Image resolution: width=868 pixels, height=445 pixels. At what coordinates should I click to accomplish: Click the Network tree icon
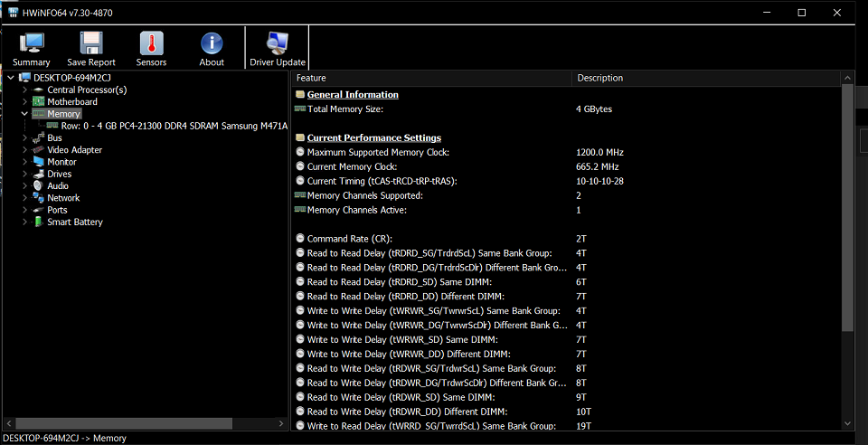(x=39, y=197)
